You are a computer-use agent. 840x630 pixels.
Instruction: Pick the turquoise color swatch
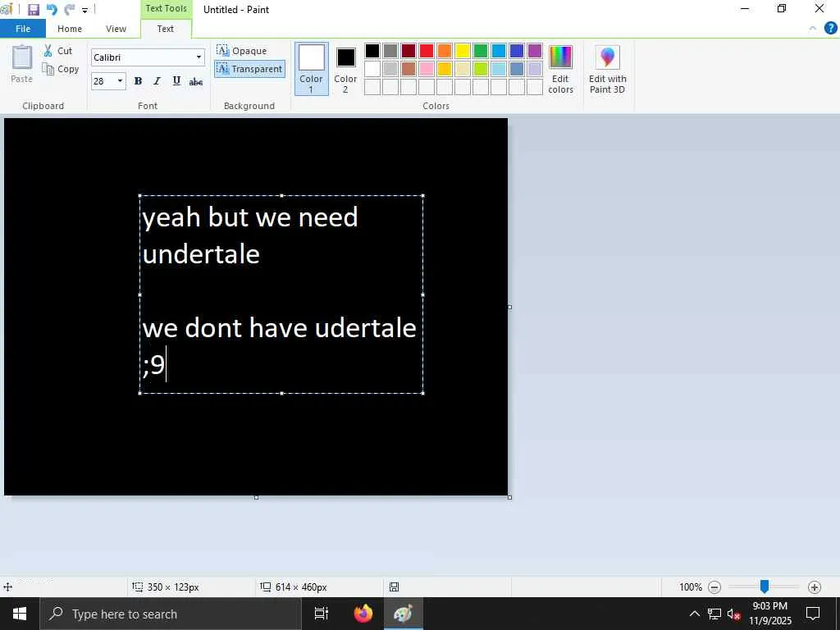(499, 51)
